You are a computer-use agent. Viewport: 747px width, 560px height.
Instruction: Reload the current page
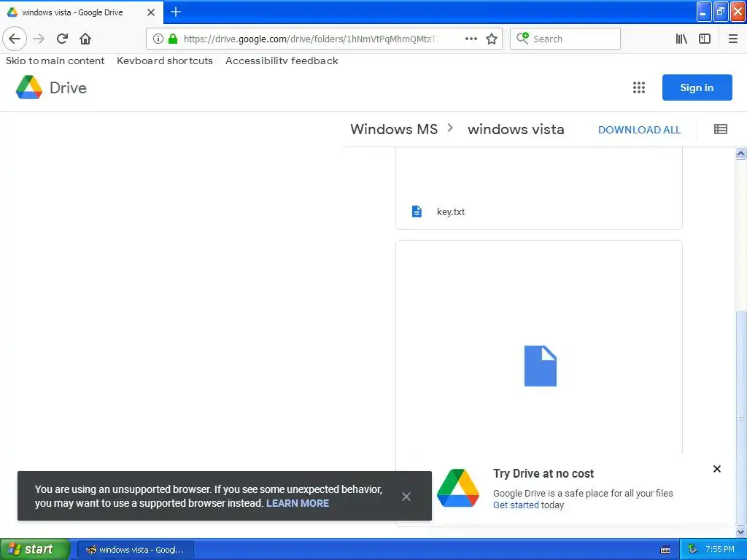tap(62, 39)
